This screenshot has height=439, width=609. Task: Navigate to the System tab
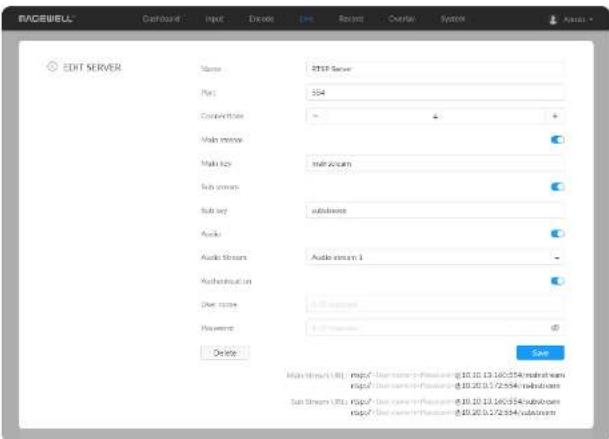coord(452,19)
